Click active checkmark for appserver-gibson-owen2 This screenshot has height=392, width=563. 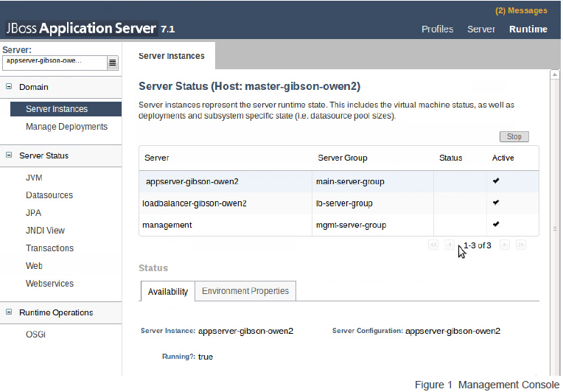pos(496,181)
